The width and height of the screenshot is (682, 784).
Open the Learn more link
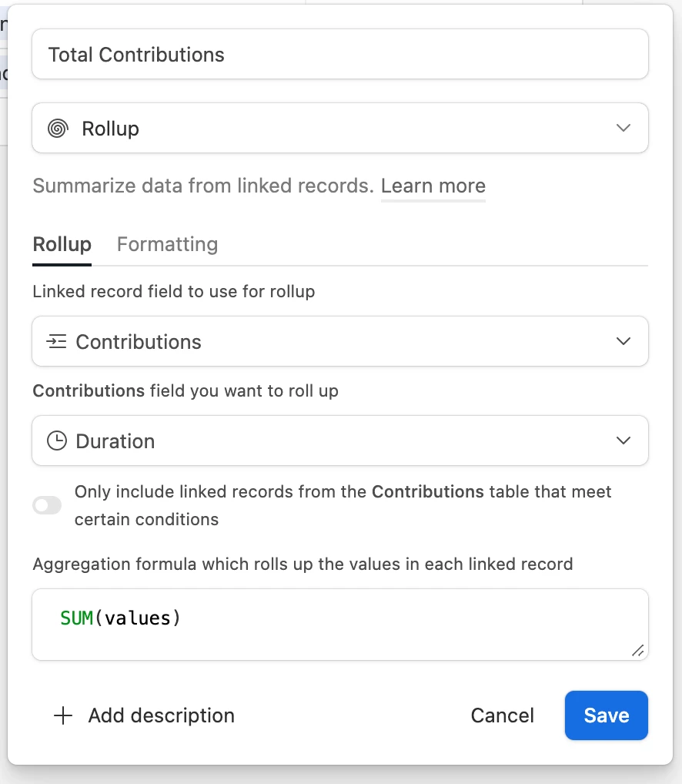433,186
